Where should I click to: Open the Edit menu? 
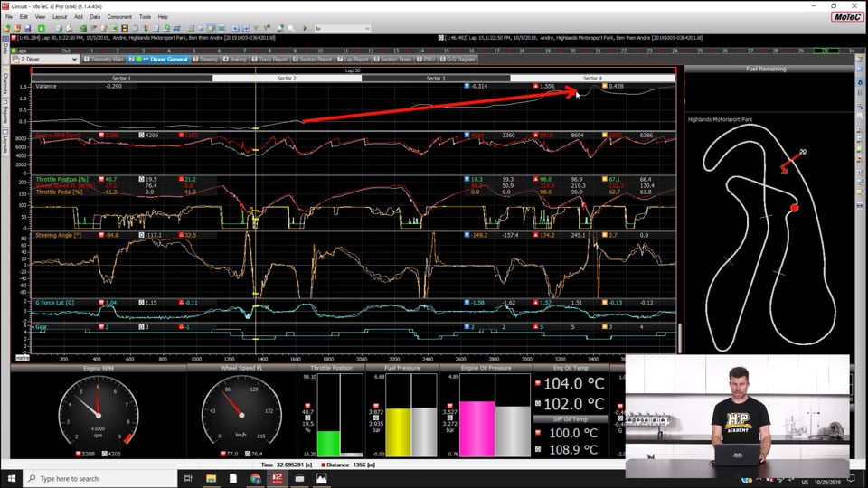(24, 17)
